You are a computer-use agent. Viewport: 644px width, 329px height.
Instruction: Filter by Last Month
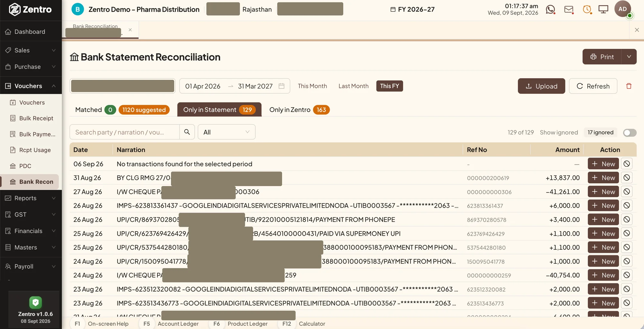point(353,86)
